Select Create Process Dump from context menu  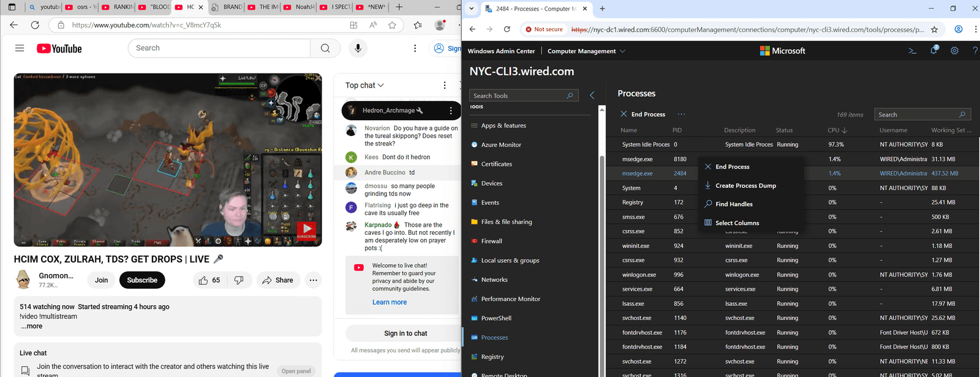(751, 186)
